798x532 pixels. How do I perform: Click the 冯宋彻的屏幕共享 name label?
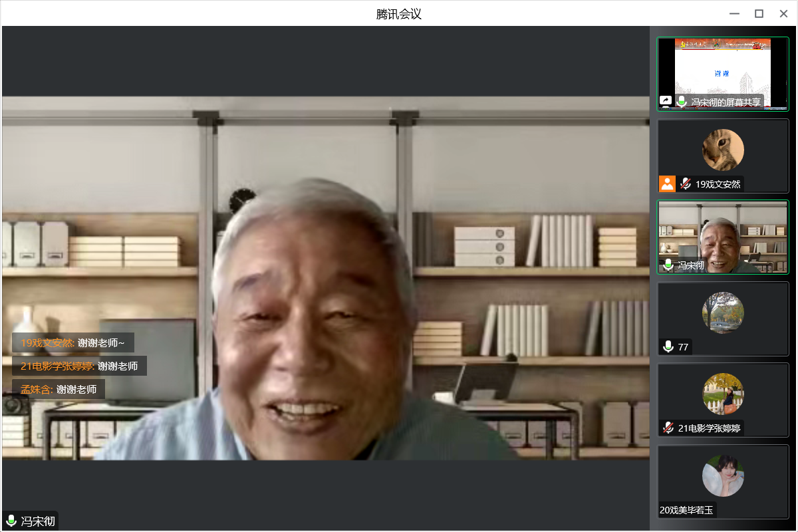coord(726,102)
